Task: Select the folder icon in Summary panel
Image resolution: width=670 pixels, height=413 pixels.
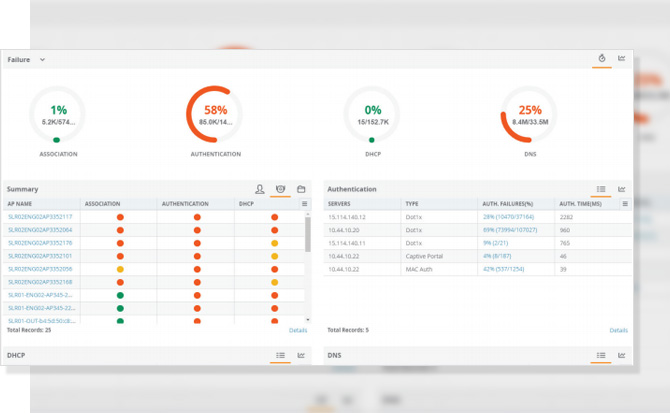Action: click(x=301, y=188)
